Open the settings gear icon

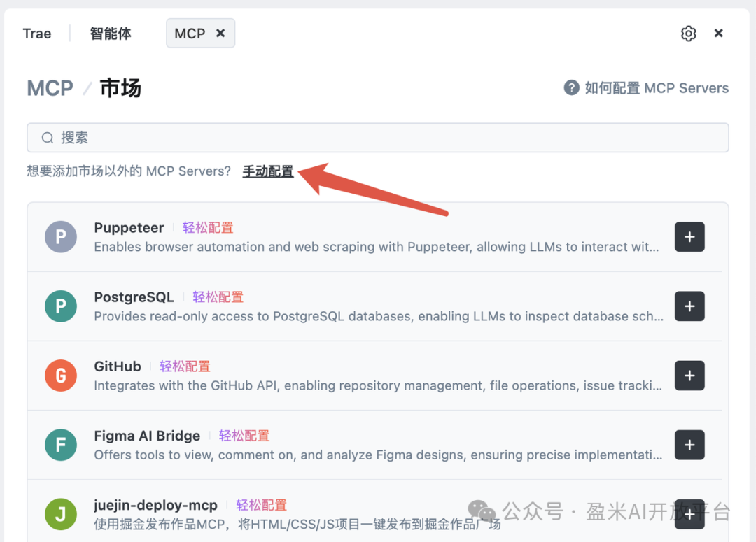689,34
